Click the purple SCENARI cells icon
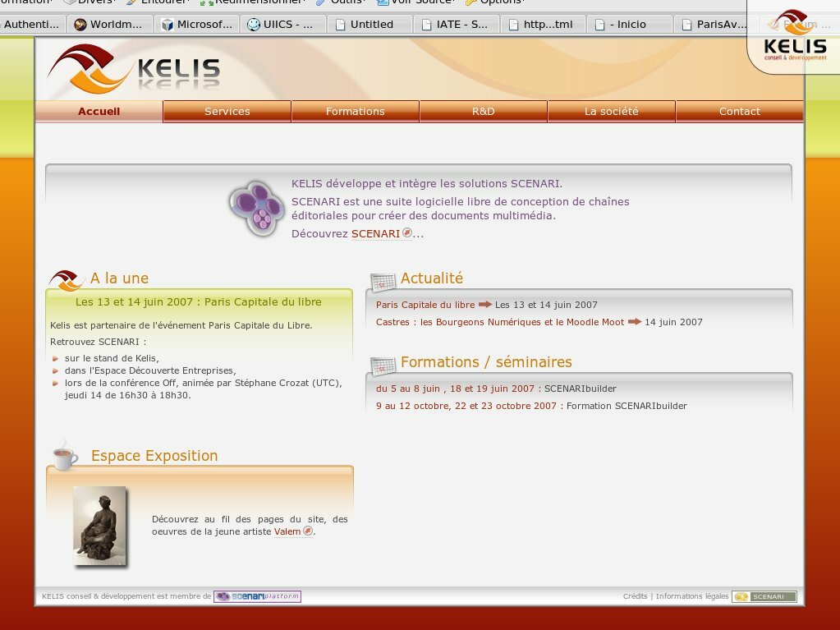The image size is (840, 630). pyautogui.click(x=258, y=208)
